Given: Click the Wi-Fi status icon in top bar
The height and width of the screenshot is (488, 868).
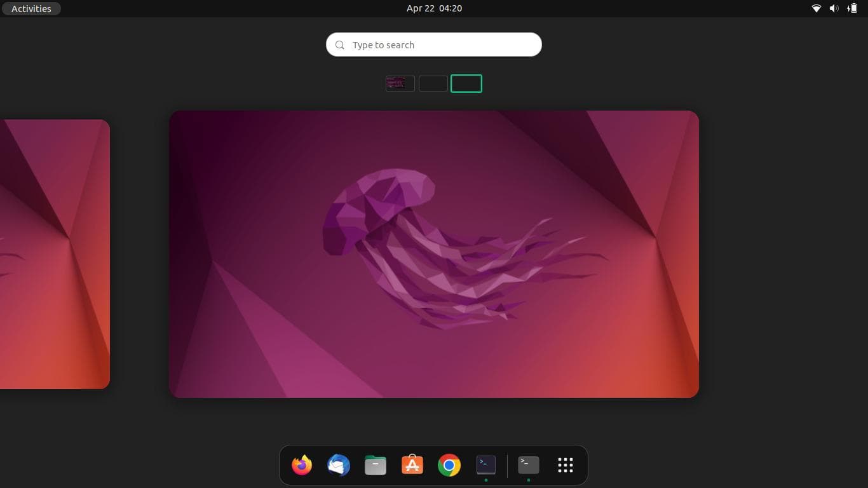Looking at the screenshot, I should [x=817, y=8].
